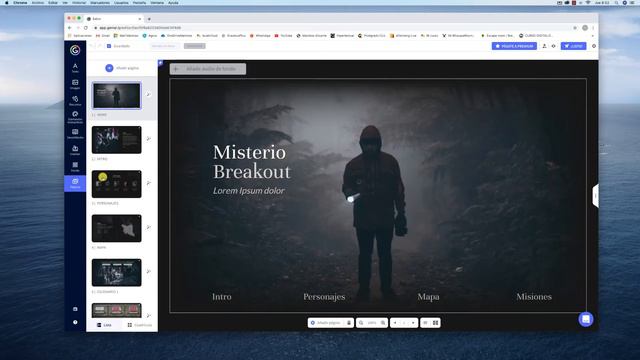Zoom in with right magnifier icon
The height and width of the screenshot is (360, 640).
pyautogui.click(x=383, y=323)
